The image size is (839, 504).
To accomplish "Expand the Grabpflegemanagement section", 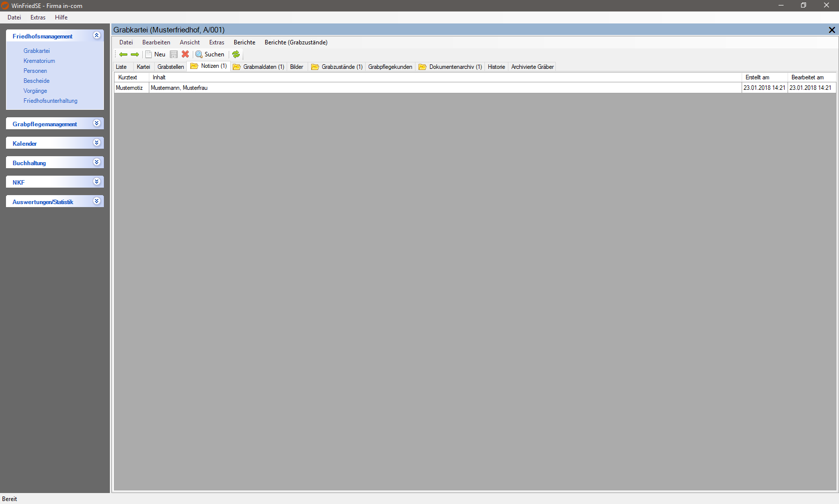I will point(97,123).
